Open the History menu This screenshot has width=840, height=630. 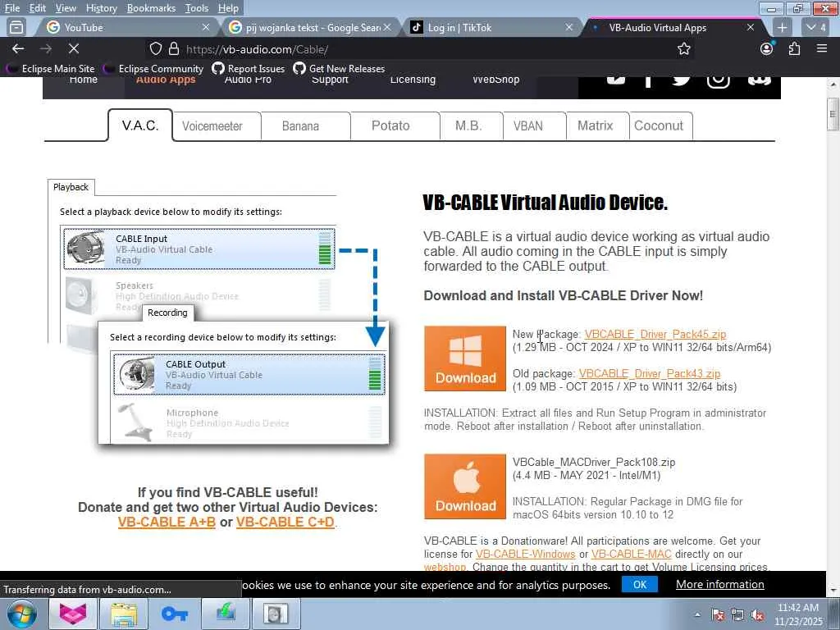101,8
